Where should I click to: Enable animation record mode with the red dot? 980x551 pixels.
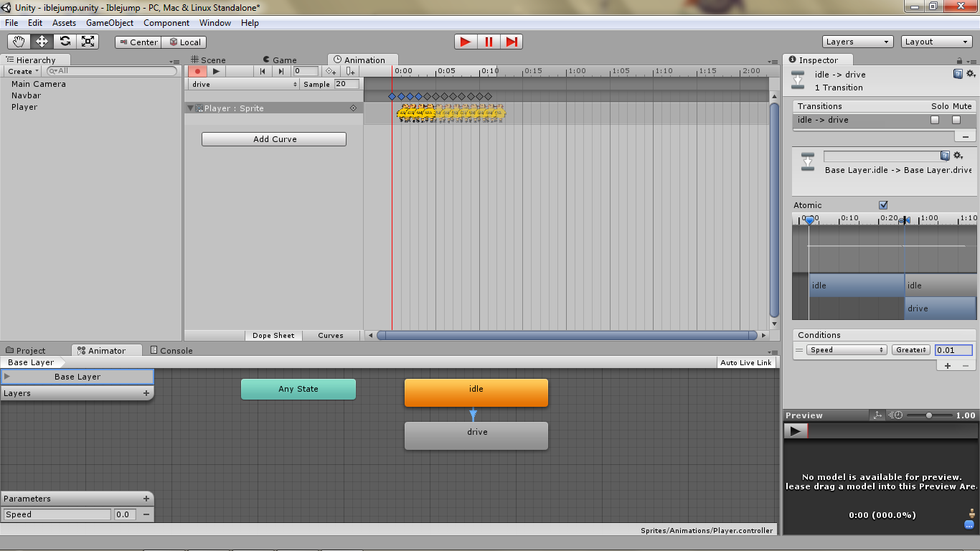point(197,71)
